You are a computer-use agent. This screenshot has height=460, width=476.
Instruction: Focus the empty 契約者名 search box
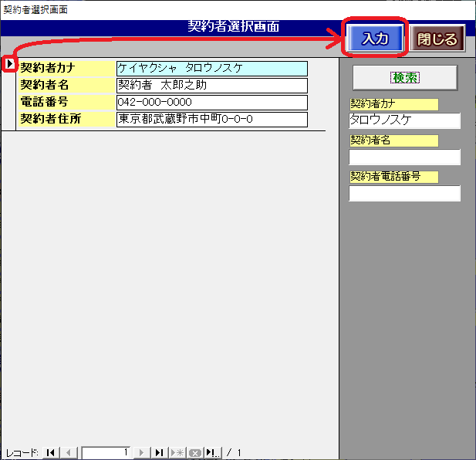coord(404,157)
